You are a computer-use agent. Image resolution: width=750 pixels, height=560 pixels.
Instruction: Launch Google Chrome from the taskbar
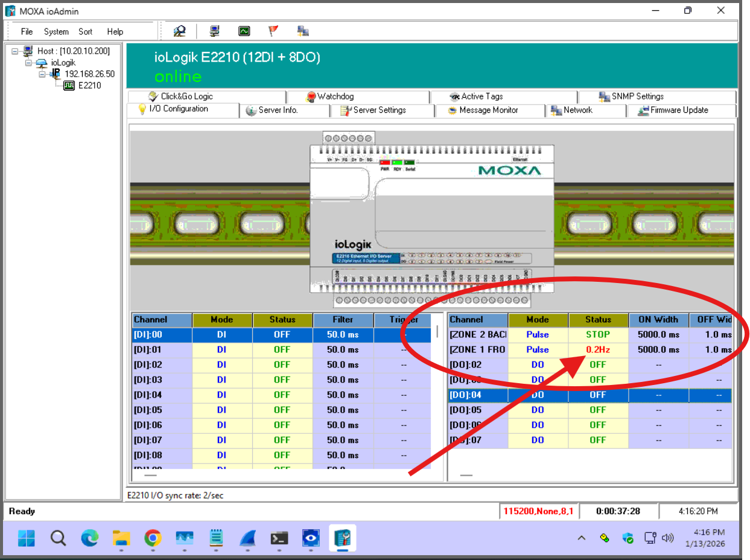click(x=153, y=538)
